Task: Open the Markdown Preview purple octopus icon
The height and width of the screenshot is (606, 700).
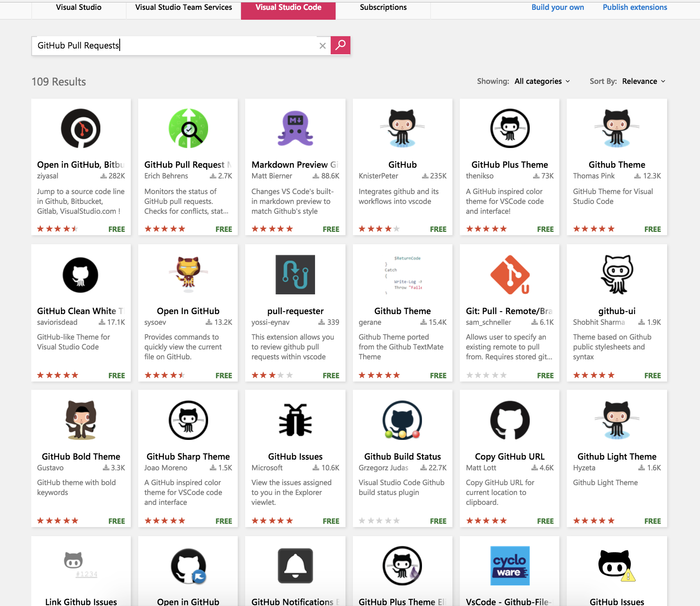Action: tap(295, 128)
